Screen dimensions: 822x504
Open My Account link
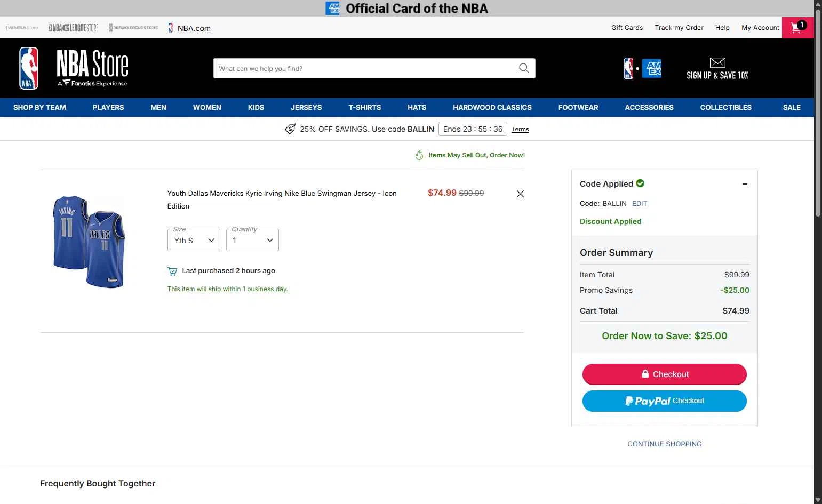(760, 28)
